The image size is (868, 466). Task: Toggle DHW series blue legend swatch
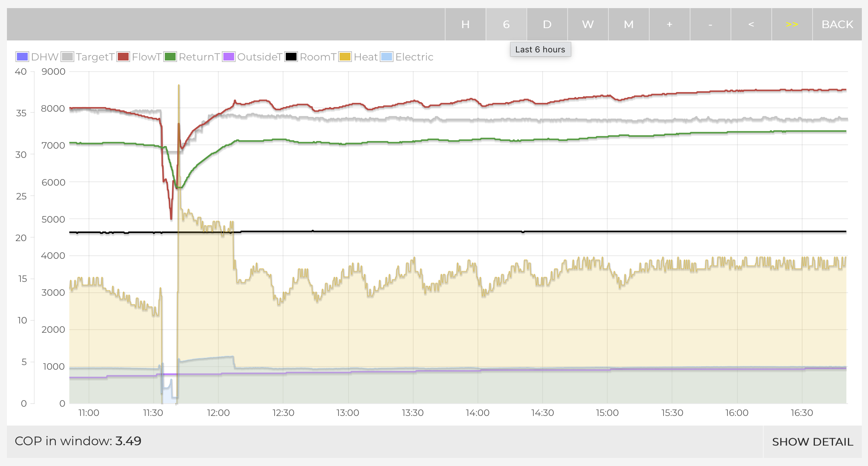tap(22, 57)
